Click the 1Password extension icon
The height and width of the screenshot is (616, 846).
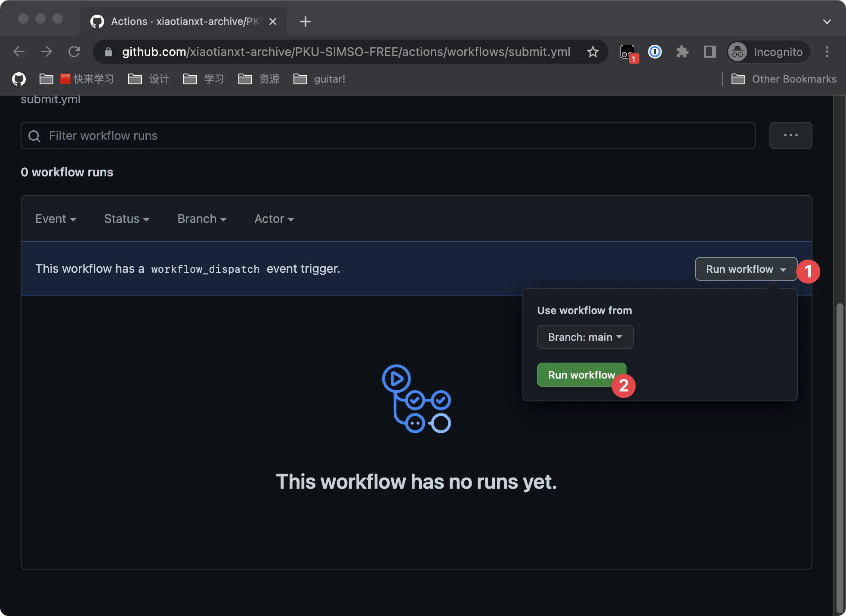click(655, 51)
